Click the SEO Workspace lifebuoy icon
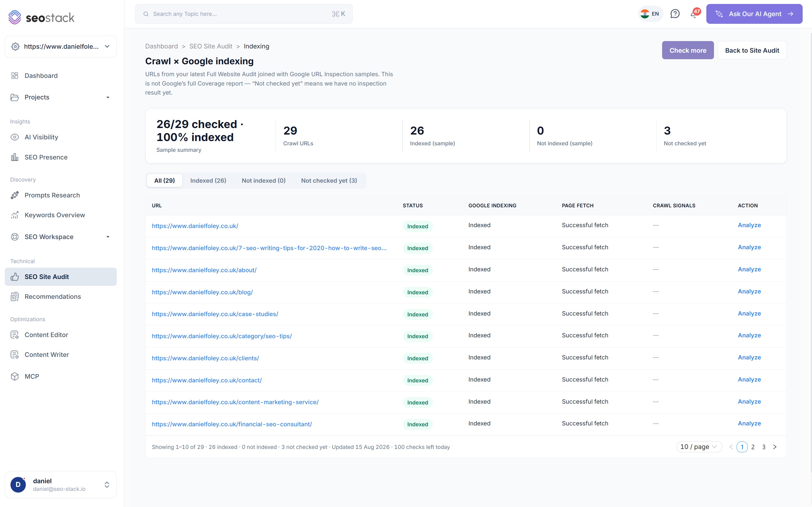This screenshot has width=812, height=507. pyautogui.click(x=15, y=237)
